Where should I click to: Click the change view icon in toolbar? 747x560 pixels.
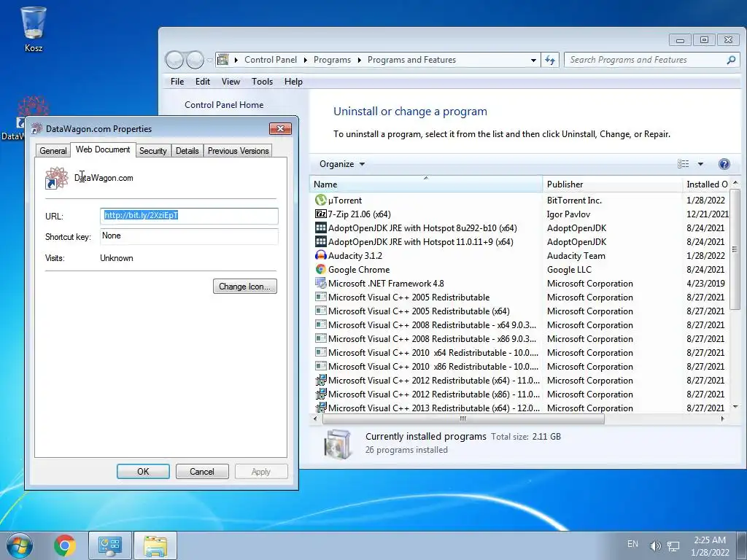tap(683, 164)
